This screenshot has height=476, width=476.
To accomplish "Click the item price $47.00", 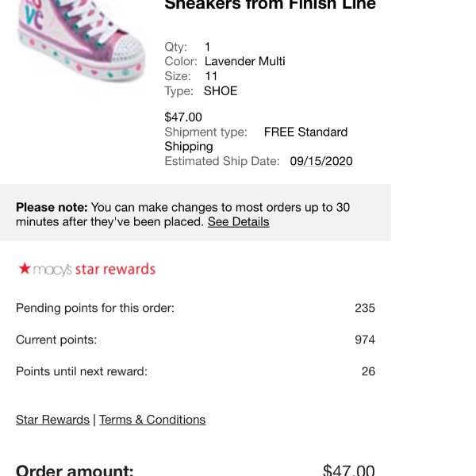I will click(x=183, y=117).
